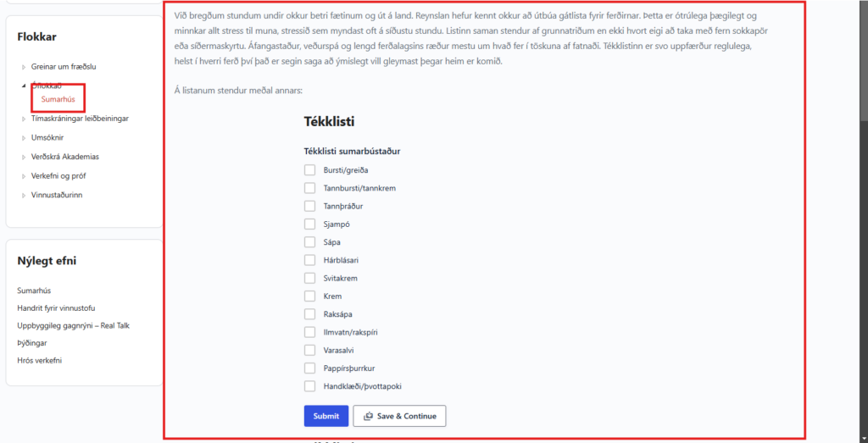Open the Verkefni og próf category
This screenshot has height=443, width=868.
[58, 176]
